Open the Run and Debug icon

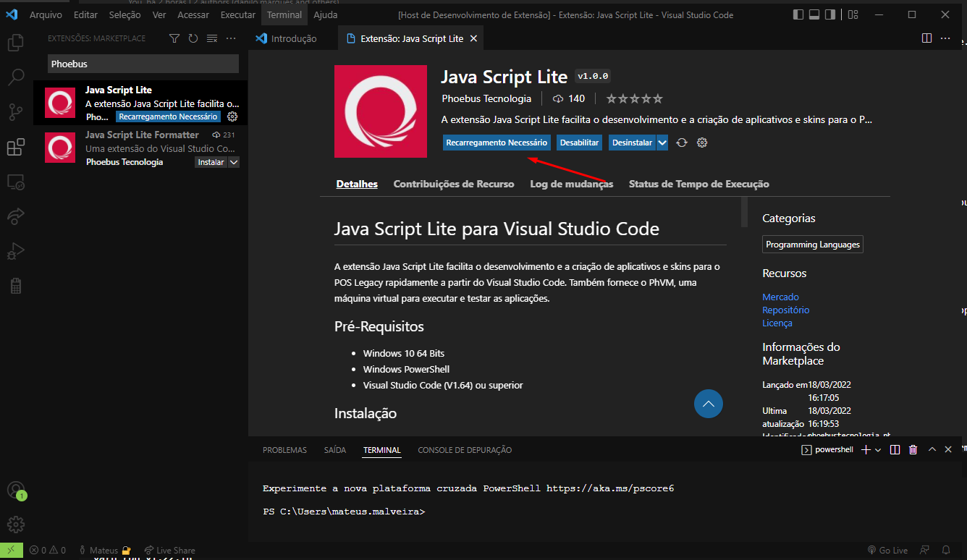[16, 251]
